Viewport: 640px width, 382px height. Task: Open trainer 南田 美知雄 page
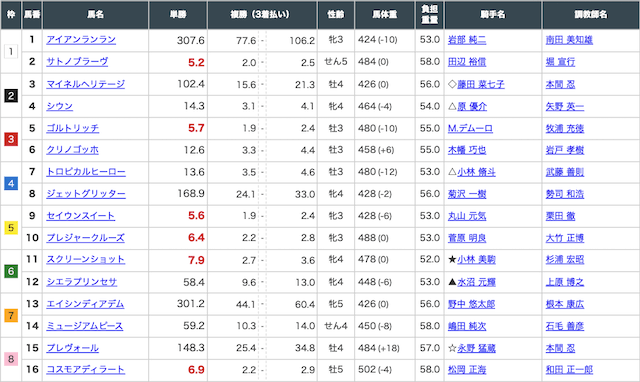(569, 40)
